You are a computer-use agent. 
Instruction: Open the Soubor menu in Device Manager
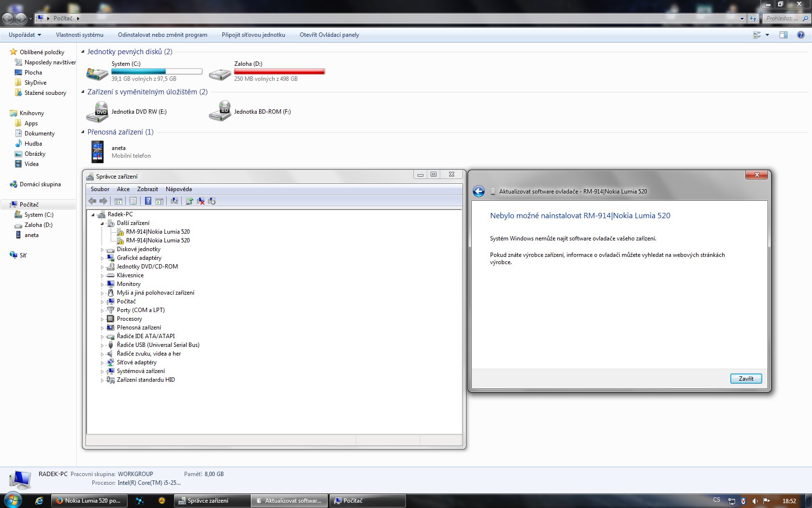100,189
